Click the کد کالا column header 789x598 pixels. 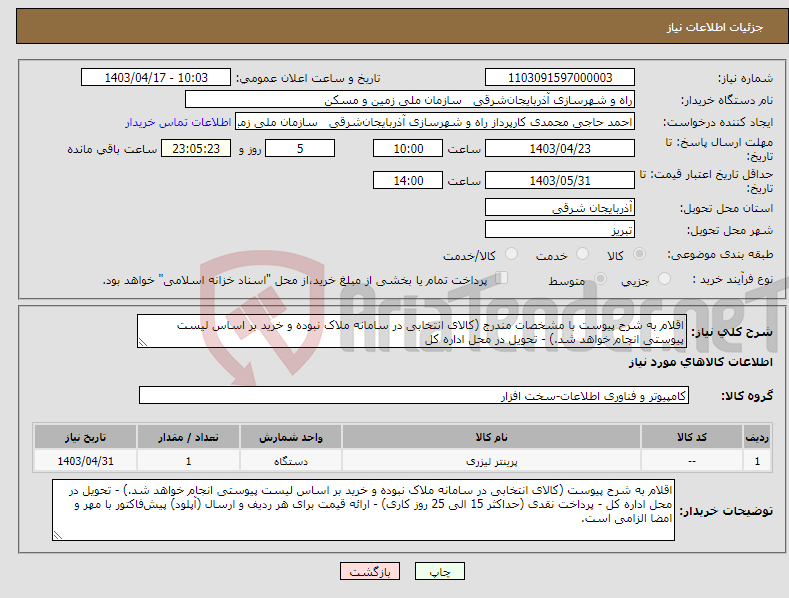pyautogui.click(x=692, y=437)
